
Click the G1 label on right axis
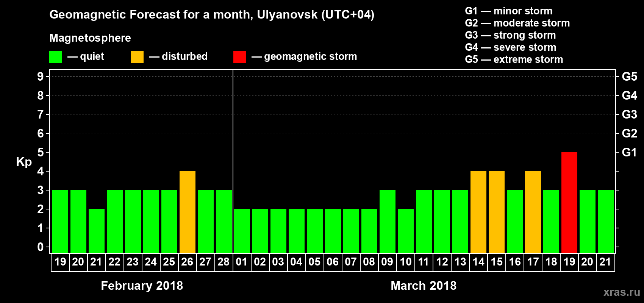coord(630,152)
